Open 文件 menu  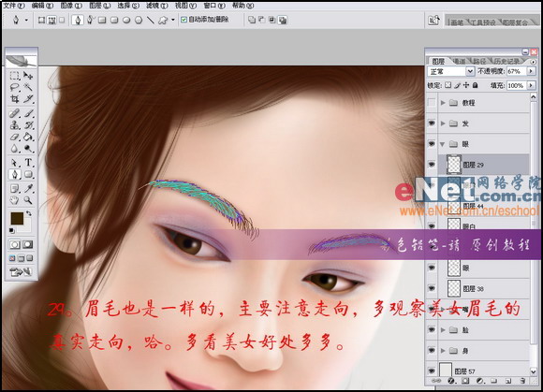click(14, 6)
